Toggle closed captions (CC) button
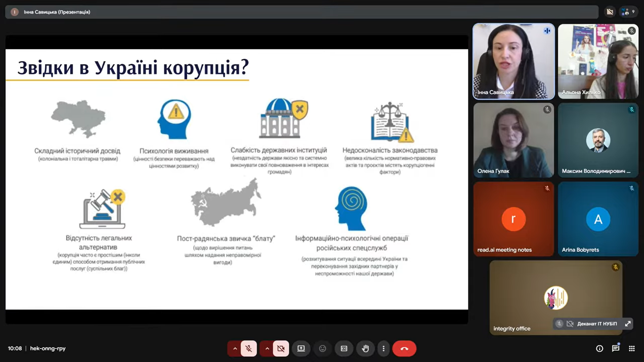Screen dimensions: 644x362 click(x=344, y=349)
